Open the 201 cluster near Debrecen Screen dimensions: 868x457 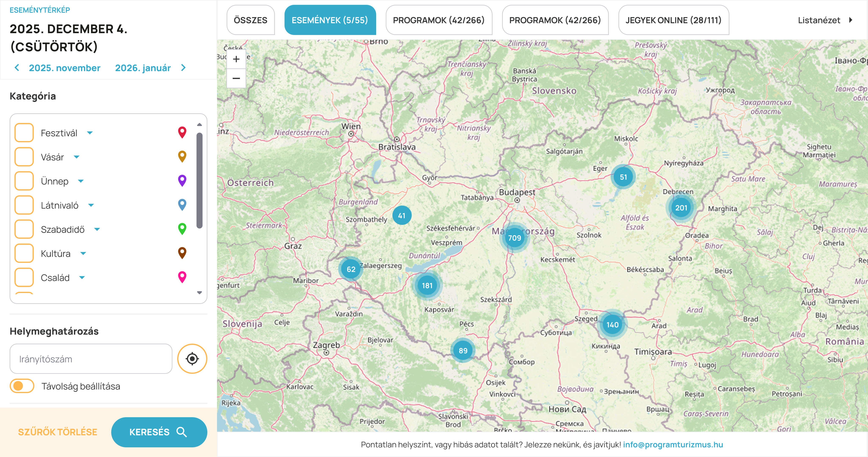tap(681, 208)
